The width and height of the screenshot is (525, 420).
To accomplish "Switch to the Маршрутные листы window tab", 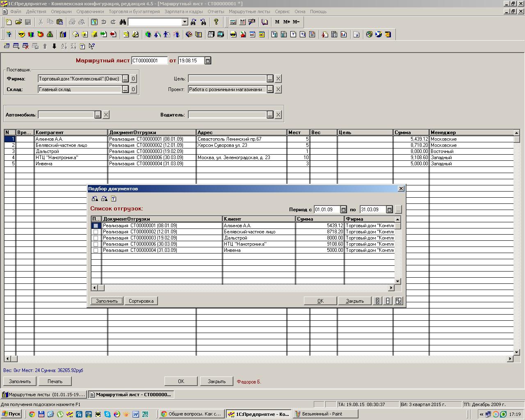I will tap(44, 395).
